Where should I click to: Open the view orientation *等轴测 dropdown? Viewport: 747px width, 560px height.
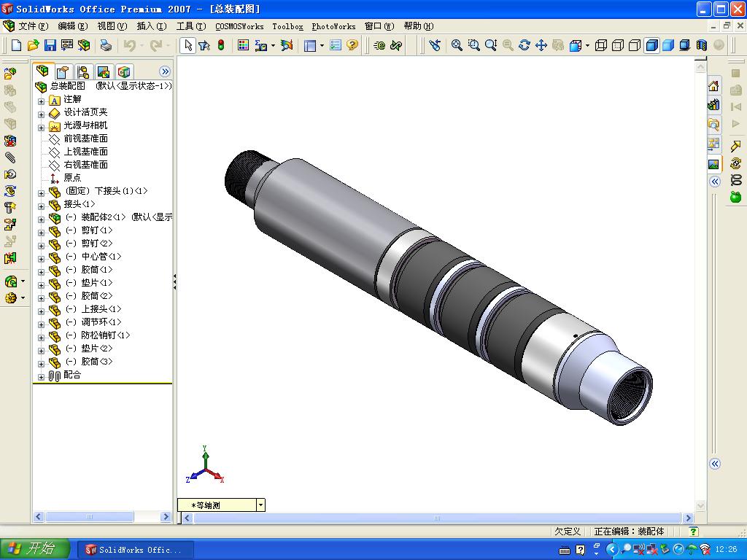point(260,505)
